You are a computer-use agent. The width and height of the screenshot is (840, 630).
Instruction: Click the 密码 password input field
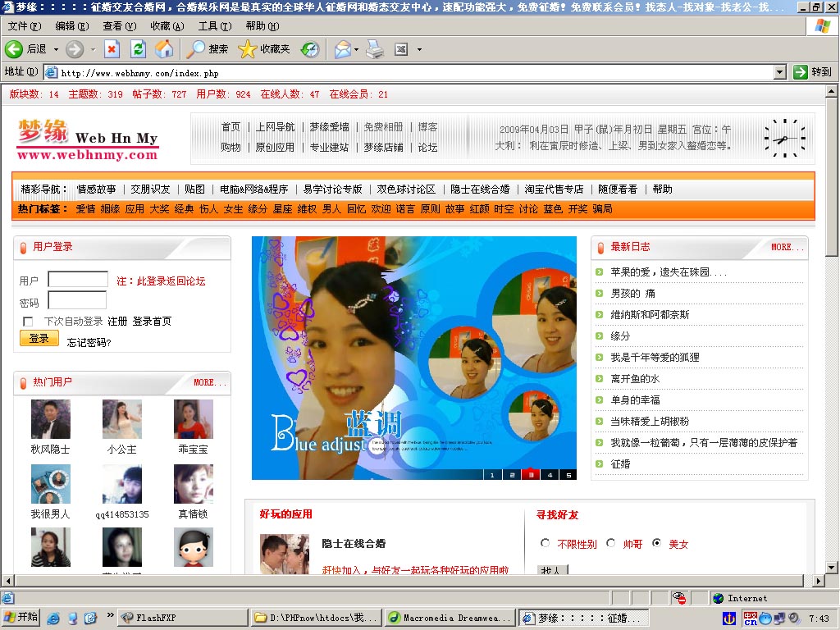[x=77, y=300]
